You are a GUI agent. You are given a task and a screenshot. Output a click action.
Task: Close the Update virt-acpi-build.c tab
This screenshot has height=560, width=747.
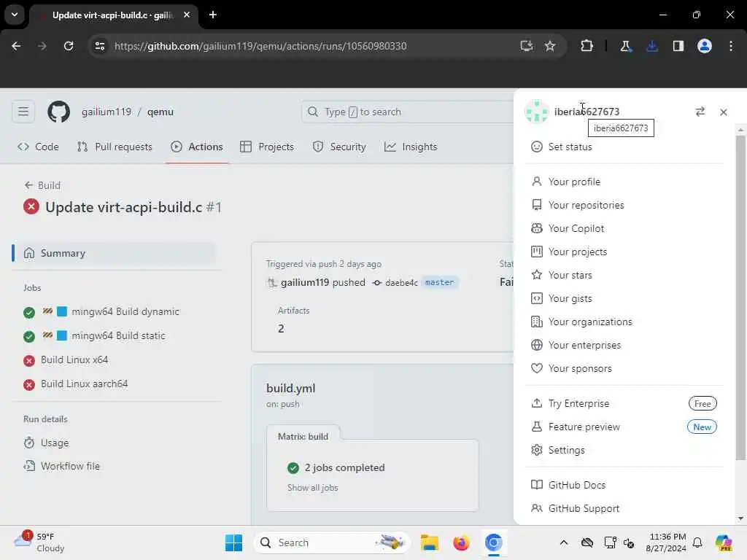coord(187,15)
